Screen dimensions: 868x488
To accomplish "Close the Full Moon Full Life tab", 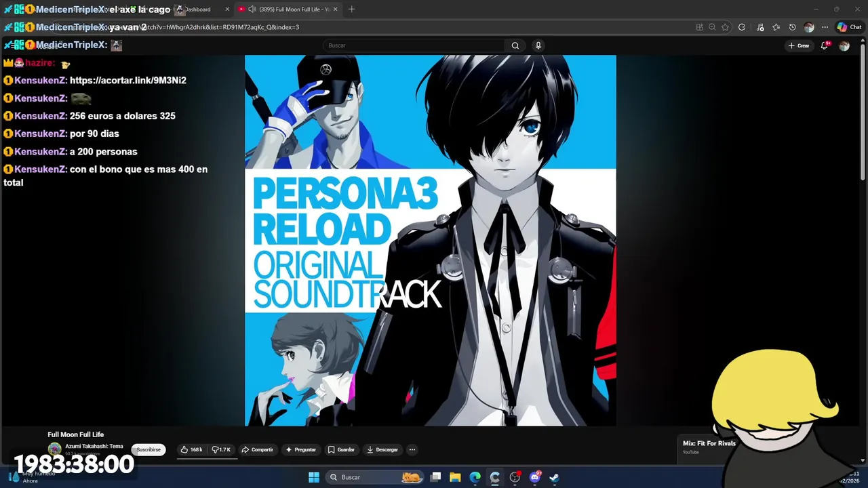I will (x=335, y=9).
